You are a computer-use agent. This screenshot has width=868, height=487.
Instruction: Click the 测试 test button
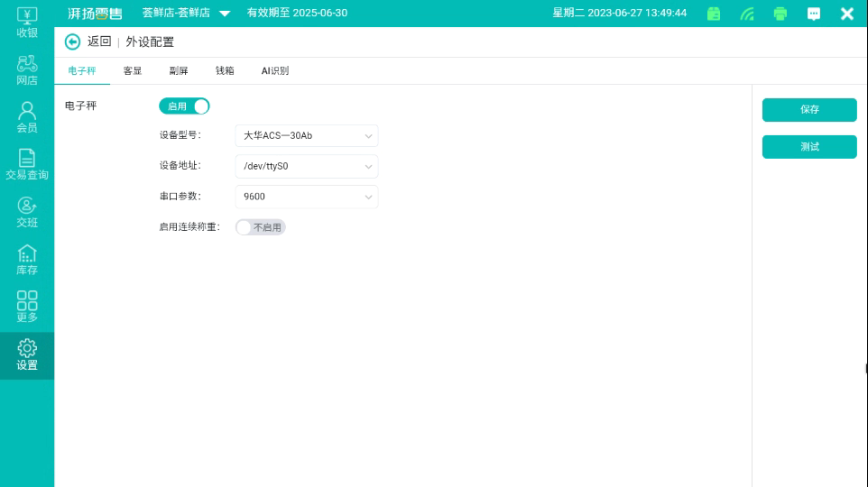point(809,147)
